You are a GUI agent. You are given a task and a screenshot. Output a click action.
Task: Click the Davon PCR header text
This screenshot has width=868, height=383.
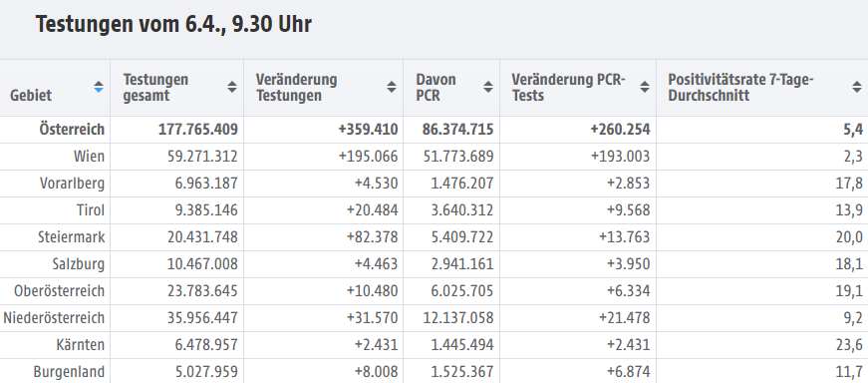[x=435, y=88]
